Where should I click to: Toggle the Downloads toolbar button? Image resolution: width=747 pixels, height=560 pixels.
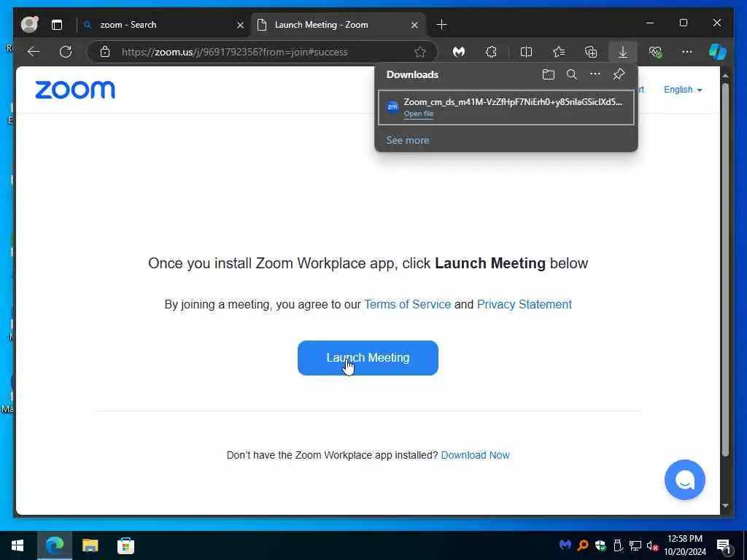tap(623, 52)
